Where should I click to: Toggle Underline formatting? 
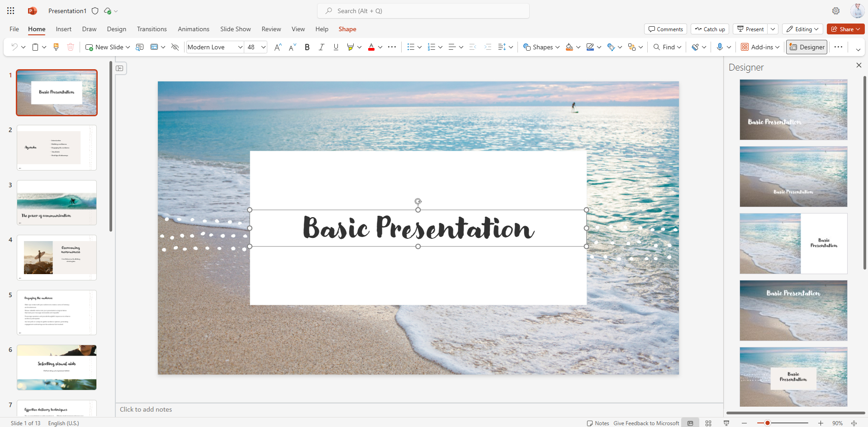(336, 47)
